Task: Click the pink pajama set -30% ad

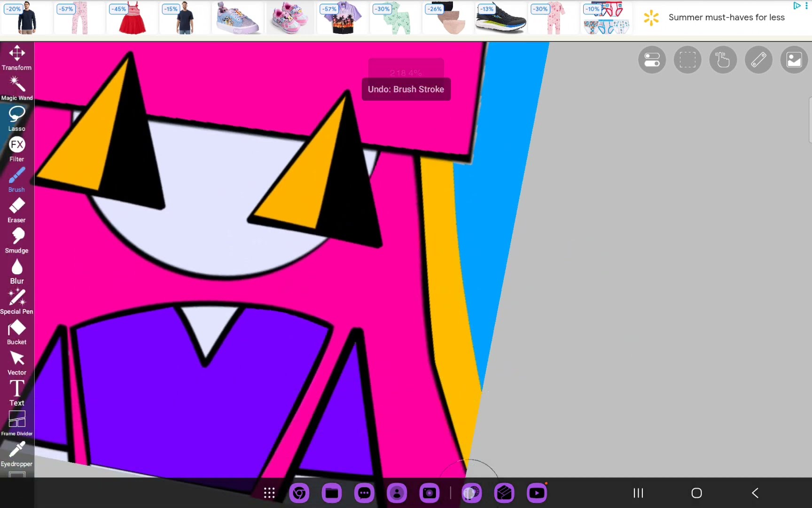Action: coord(553,18)
